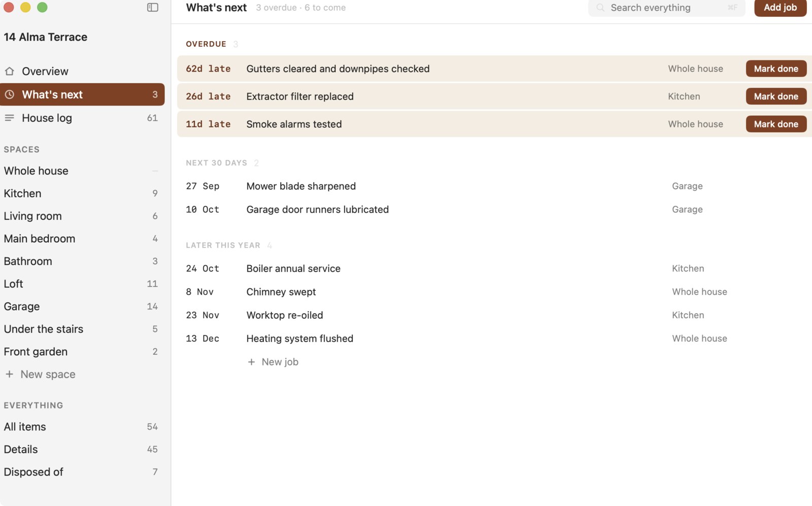This screenshot has width=812, height=506.
Task: Open the Living room space
Action: (82, 216)
